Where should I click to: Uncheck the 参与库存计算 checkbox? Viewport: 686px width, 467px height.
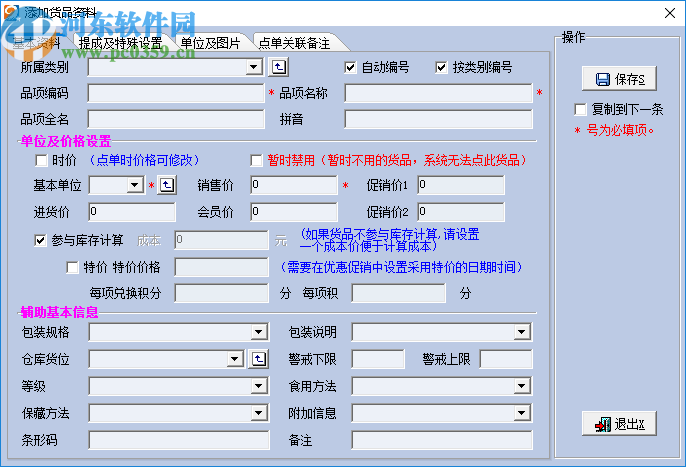[x=40, y=240]
